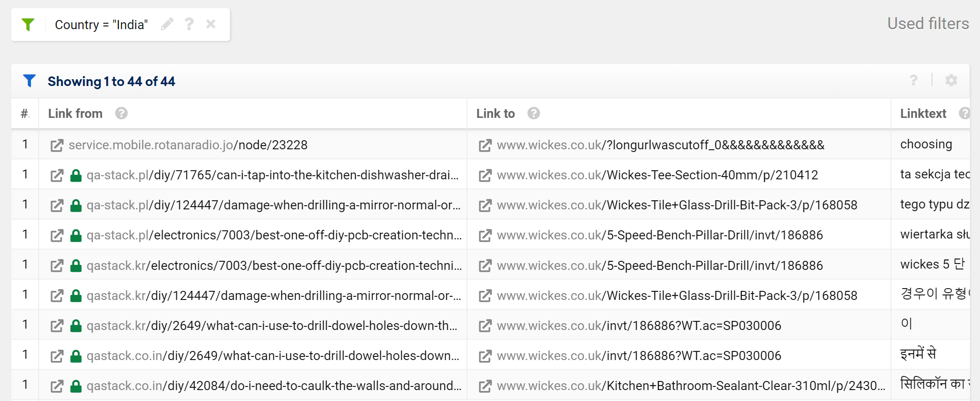
Task: Click lock icon on qastack.kr electronics/7003 row
Action: (x=76, y=266)
